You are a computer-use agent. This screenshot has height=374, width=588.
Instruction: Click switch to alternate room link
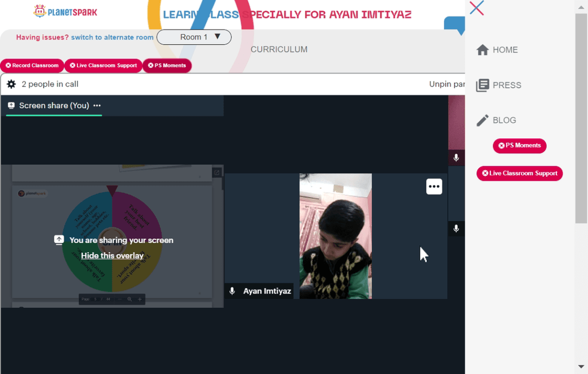pyautogui.click(x=112, y=37)
